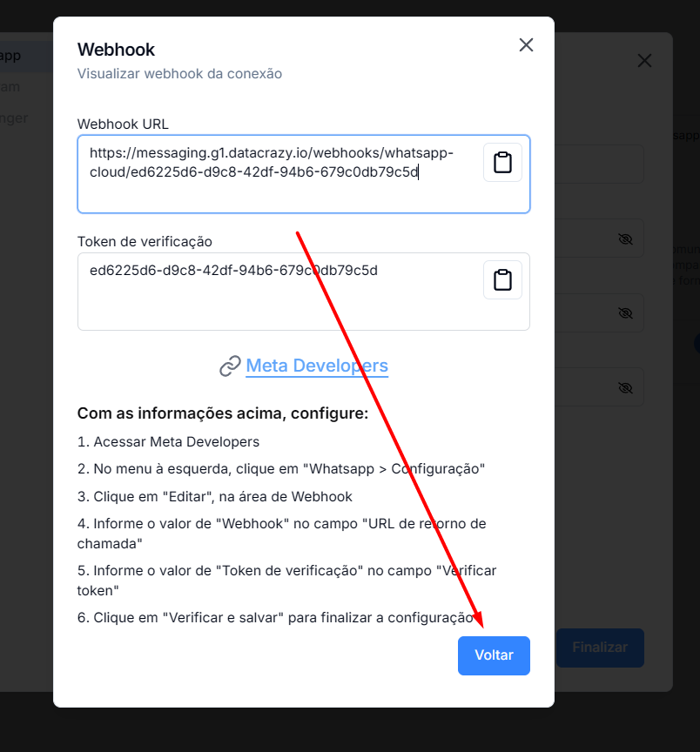The image size is (700, 752).
Task: Select the WhatsApp item in left sidebar
Action: [10, 56]
